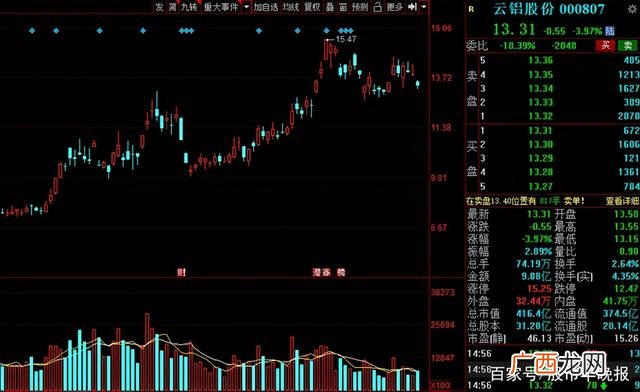Open the settings gear beside stock code

coord(633,9)
